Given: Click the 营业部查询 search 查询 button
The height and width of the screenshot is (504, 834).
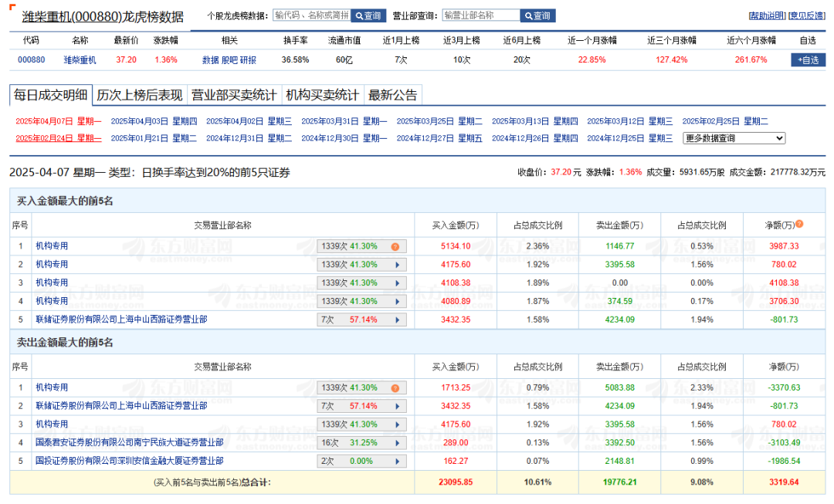Looking at the screenshot, I should click(537, 15).
